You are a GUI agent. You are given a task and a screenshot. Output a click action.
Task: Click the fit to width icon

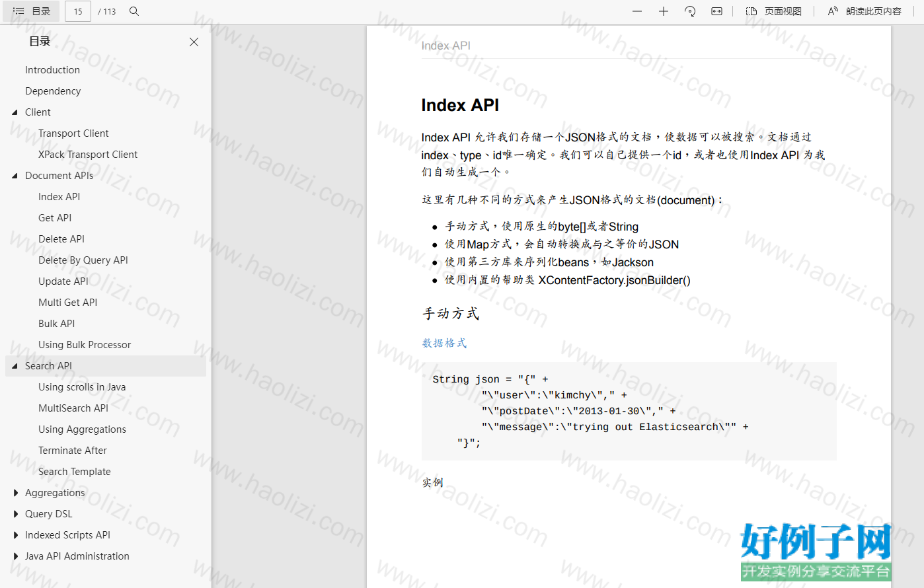pyautogui.click(x=716, y=11)
